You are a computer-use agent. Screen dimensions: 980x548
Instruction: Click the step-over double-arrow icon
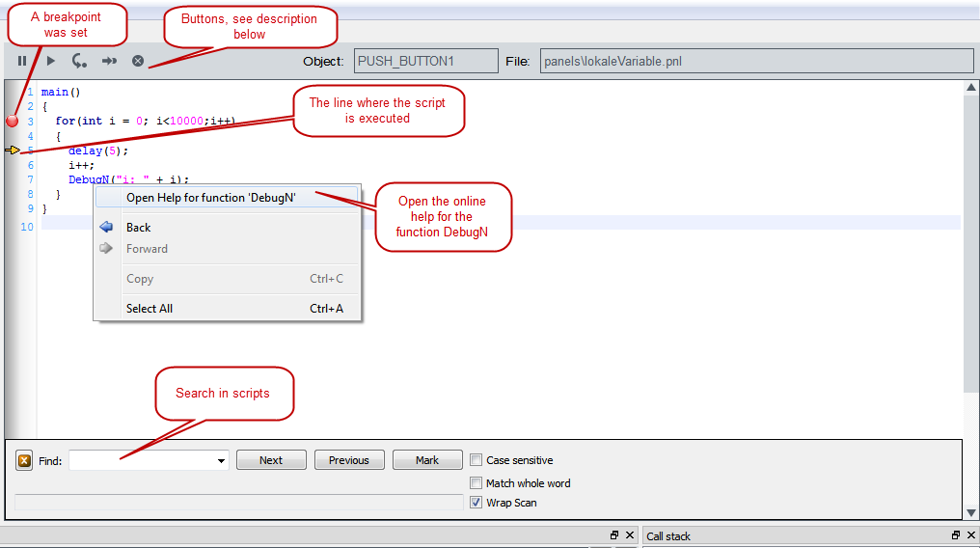tap(109, 61)
